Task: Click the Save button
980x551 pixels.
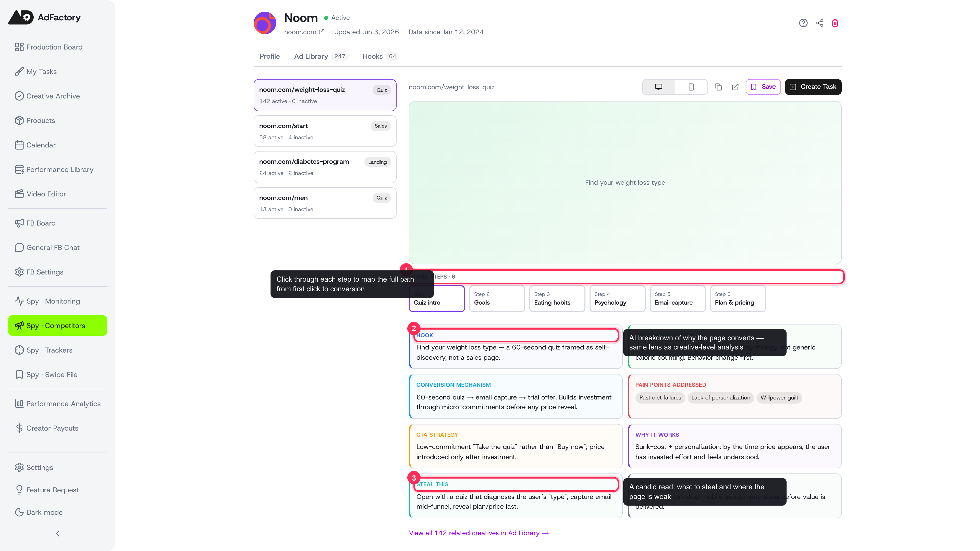Action: (x=763, y=87)
